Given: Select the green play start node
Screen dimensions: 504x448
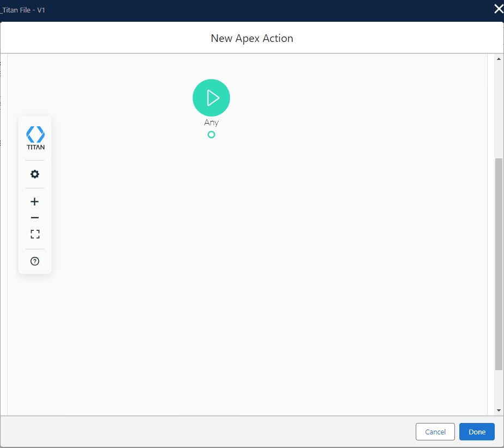Looking at the screenshot, I should point(211,97).
